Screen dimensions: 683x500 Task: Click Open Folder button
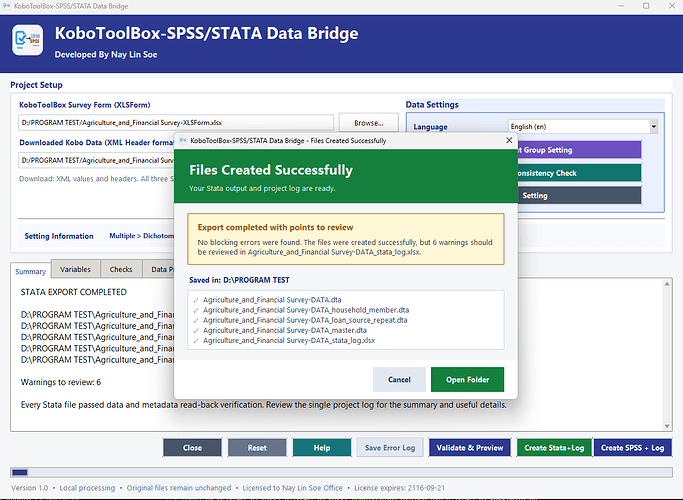(467, 379)
